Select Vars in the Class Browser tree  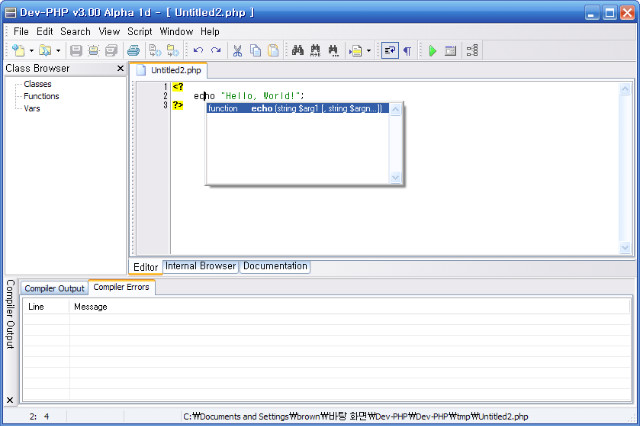click(x=31, y=109)
